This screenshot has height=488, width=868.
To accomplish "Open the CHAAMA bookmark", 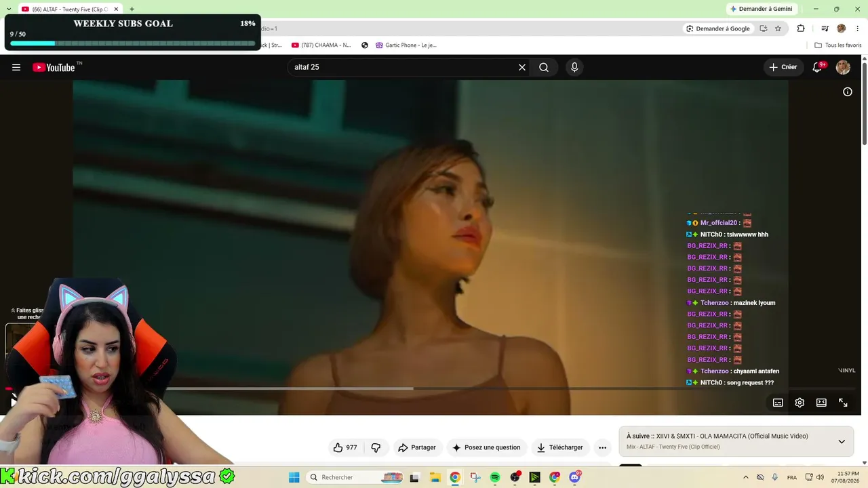I will click(321, 45).
